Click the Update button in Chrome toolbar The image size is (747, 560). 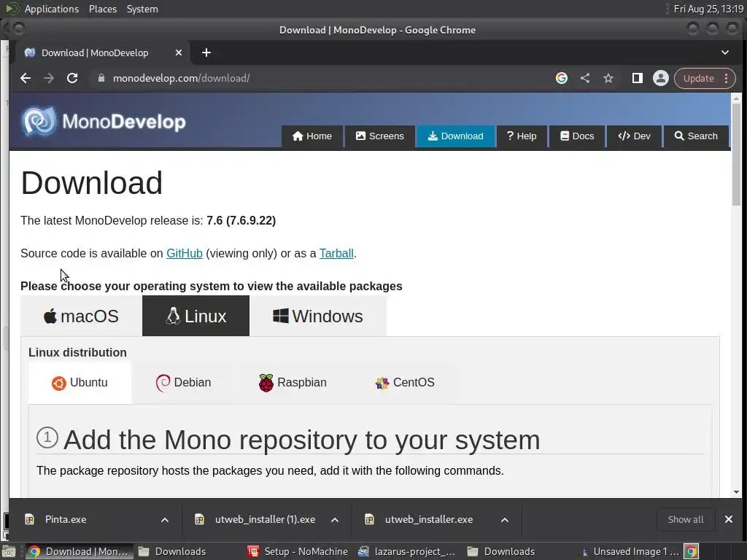click(x=698, y=78)
